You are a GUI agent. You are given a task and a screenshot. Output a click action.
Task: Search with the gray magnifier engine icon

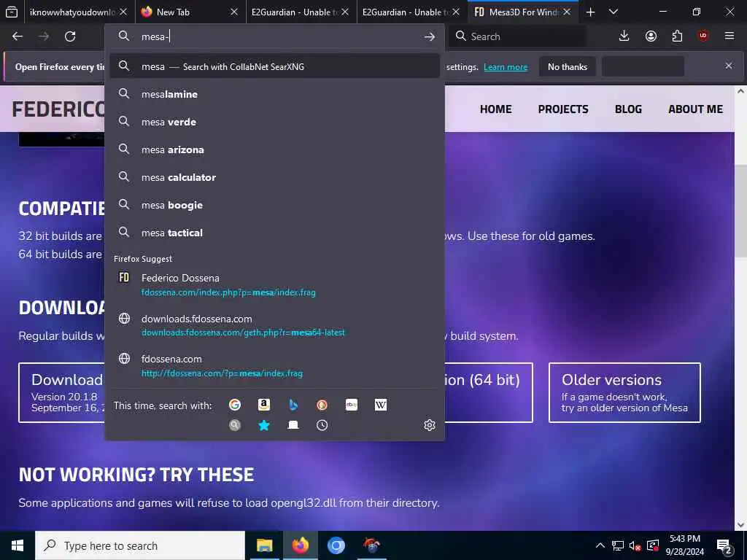click(x=235, y=425)
